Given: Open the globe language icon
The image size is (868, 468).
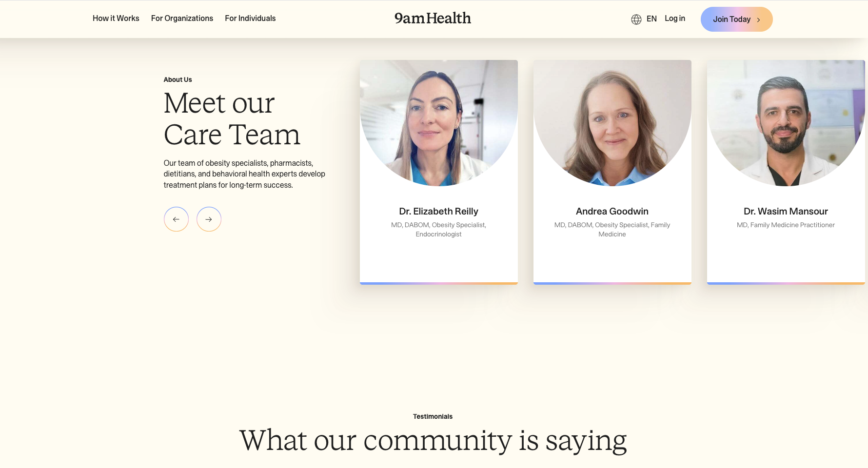Looking at the screenshot, I should (636, 19).
